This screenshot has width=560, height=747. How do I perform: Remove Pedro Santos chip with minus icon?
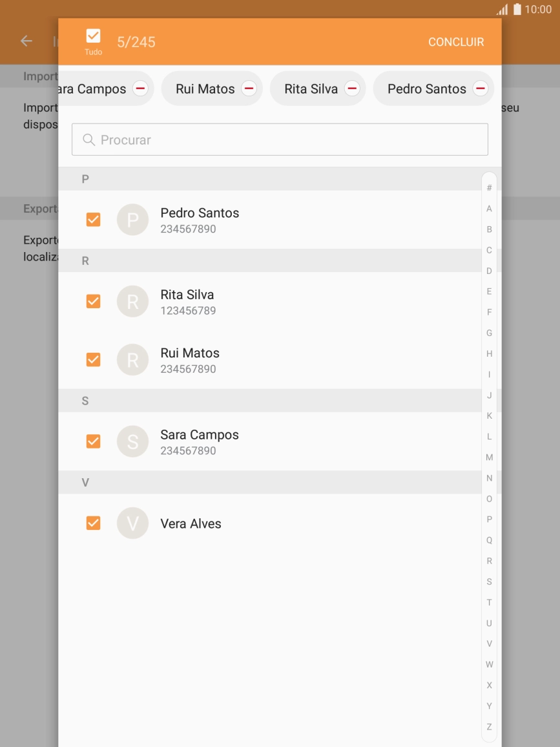[480, 89]
